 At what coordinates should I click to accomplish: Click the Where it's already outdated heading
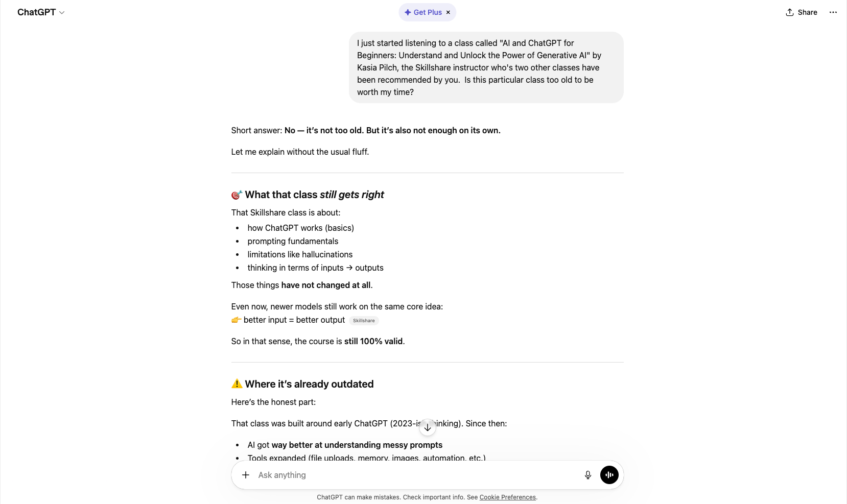[x=309, y=384]
